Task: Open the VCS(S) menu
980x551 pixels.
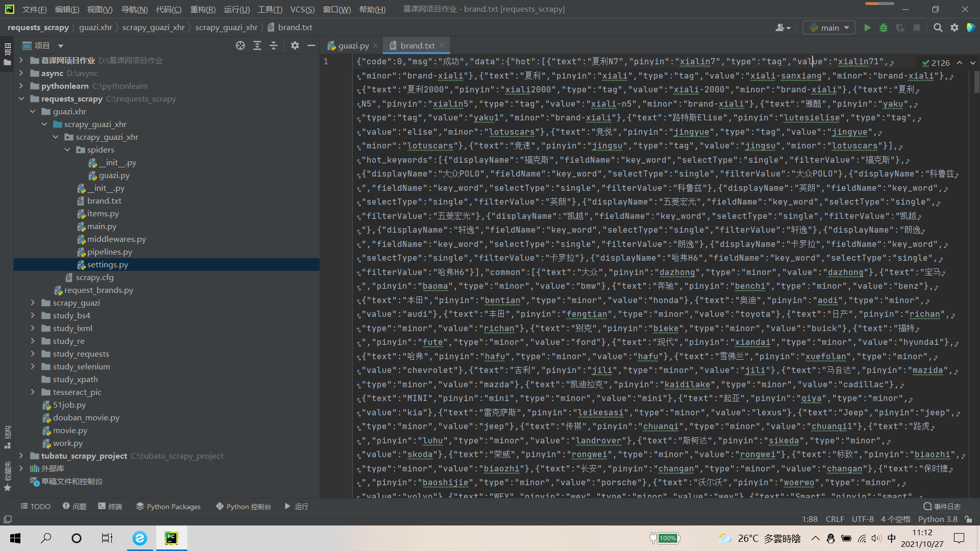Action: [x=302, y=9]
